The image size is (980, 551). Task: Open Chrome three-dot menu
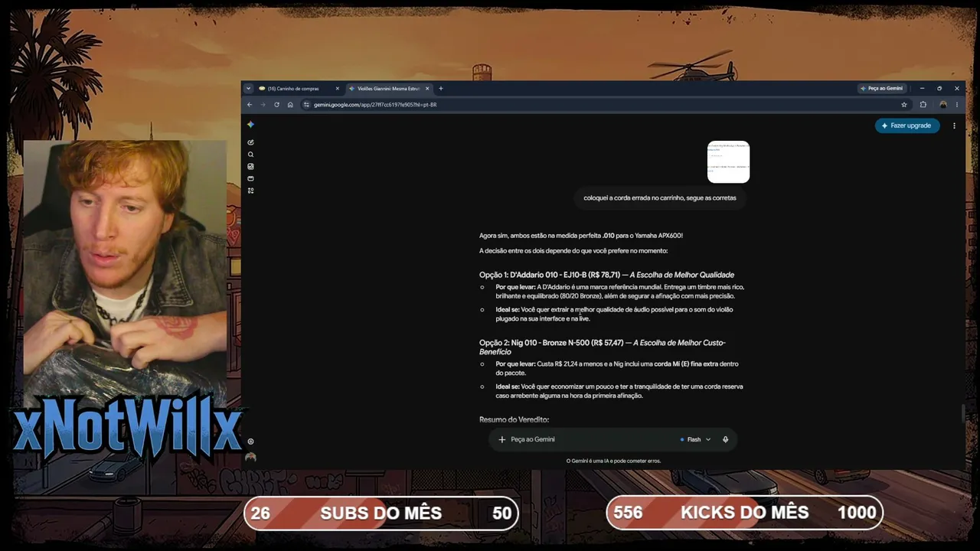pyautogui.click(x=956, y=105)
